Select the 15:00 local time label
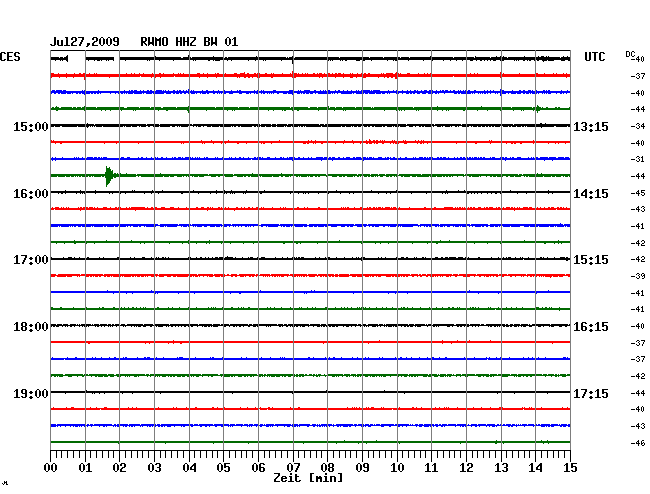Viewport: 650px width, 494px height. coord(31,127)
